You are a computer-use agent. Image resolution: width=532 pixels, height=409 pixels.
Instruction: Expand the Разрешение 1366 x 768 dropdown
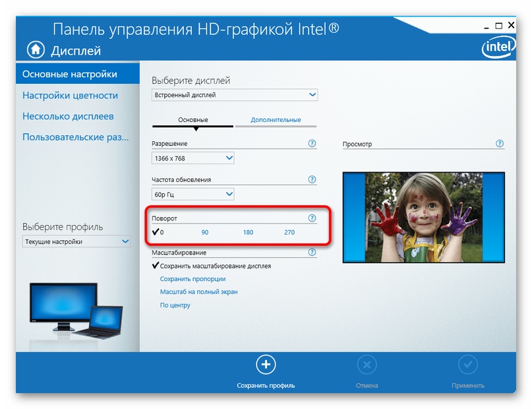192,158
